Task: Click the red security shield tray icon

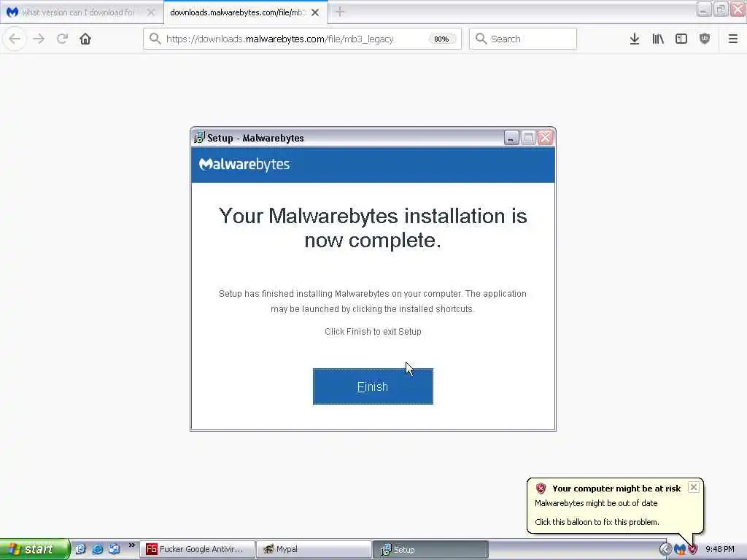Action: click(693, 550)
